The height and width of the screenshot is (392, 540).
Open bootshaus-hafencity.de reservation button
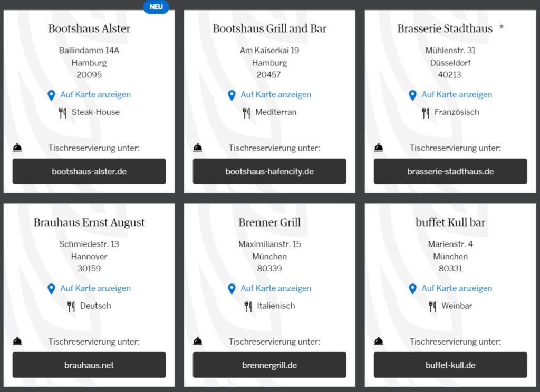pos(269,171)
